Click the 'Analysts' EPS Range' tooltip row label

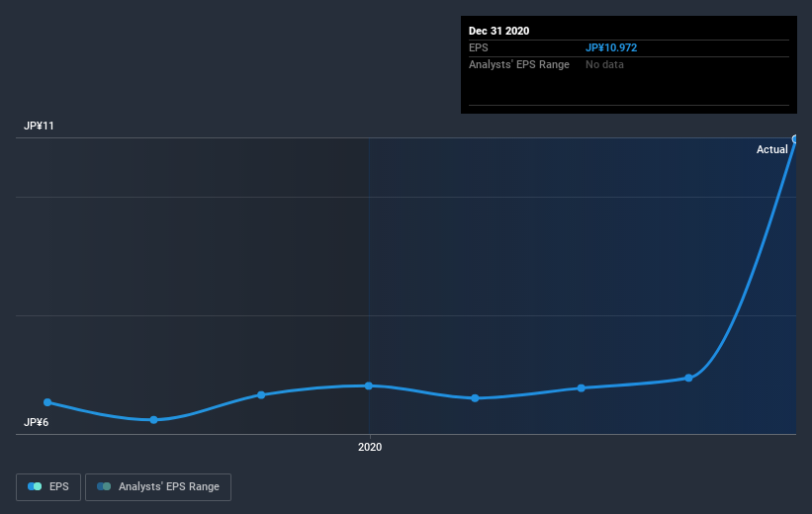point(519,64)
